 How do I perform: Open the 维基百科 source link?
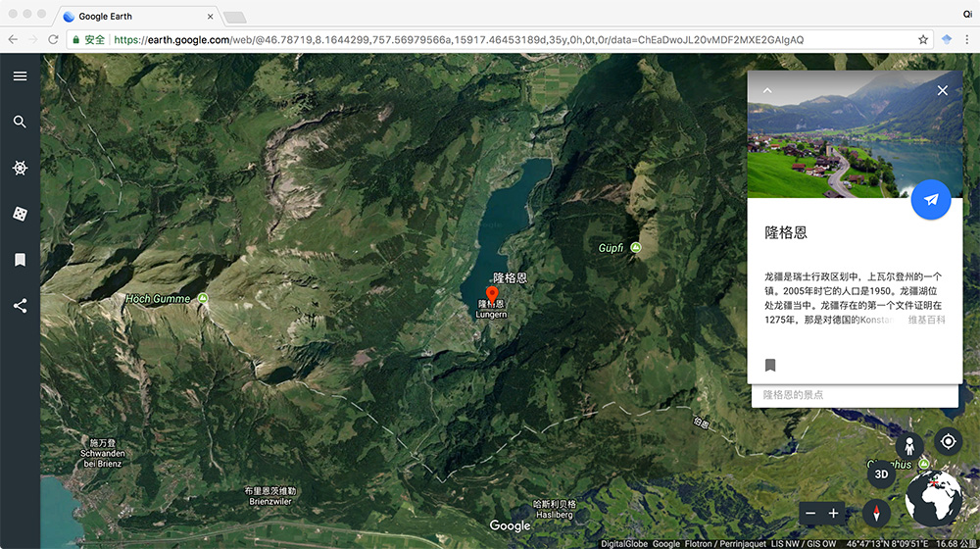926,320
